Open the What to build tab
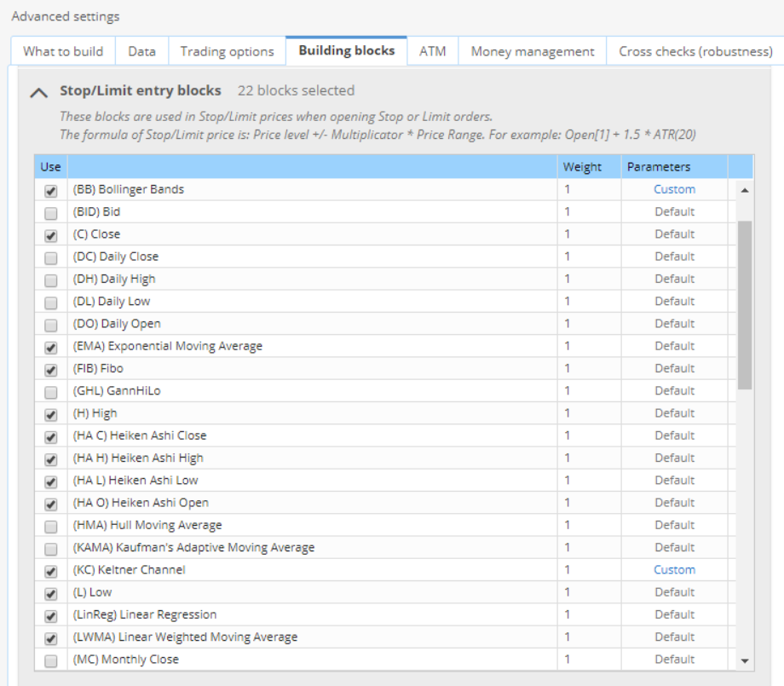The image size is (784, 686). tap(63, 51)
